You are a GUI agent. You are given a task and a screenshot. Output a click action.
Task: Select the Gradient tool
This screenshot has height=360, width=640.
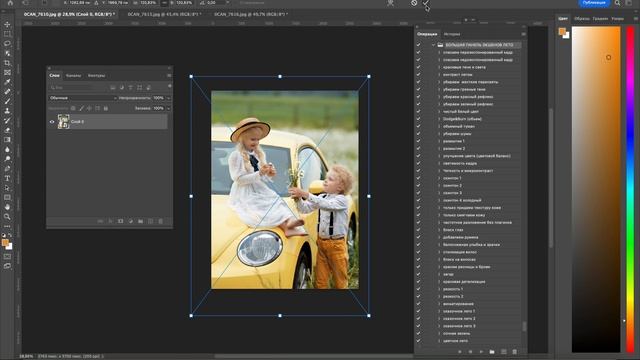tap(7, 140)
